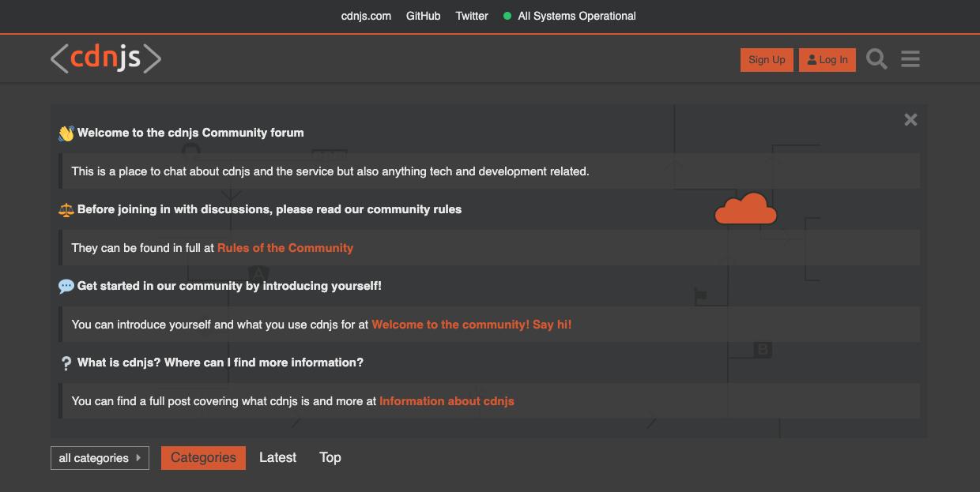The height and width of the screenshot is (492, 980).
Task: Open the GitHub link in top bar
Action: 423,16
